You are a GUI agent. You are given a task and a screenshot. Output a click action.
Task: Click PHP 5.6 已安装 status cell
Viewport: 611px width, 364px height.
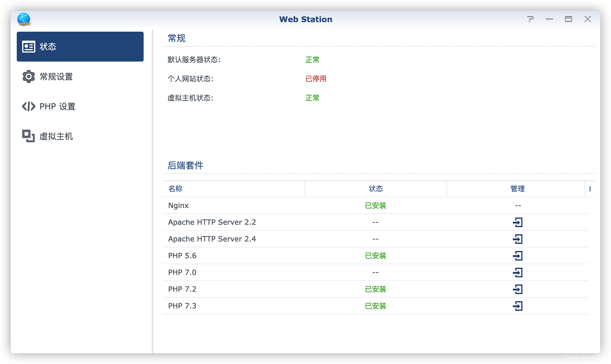coord(376,256)
